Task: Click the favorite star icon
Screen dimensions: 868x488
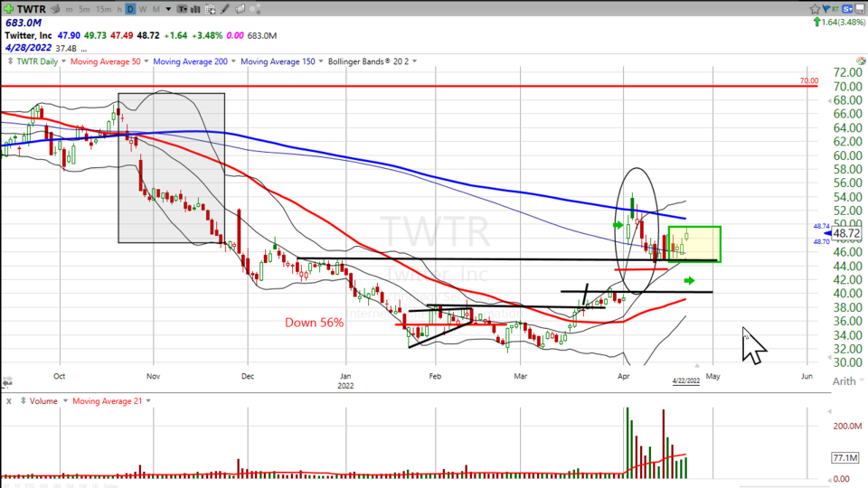Action: coord(815,9)
